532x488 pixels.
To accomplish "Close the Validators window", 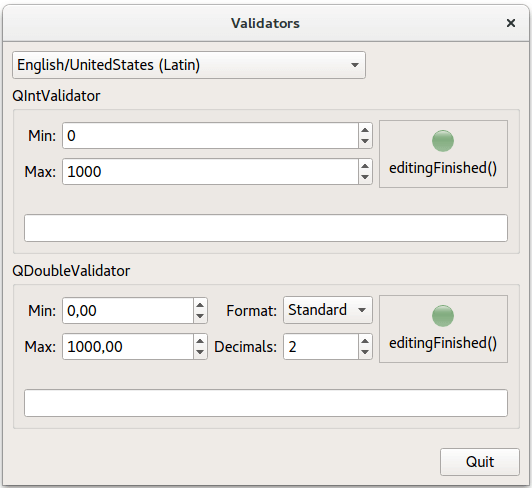I will click(x=511, y=23).
